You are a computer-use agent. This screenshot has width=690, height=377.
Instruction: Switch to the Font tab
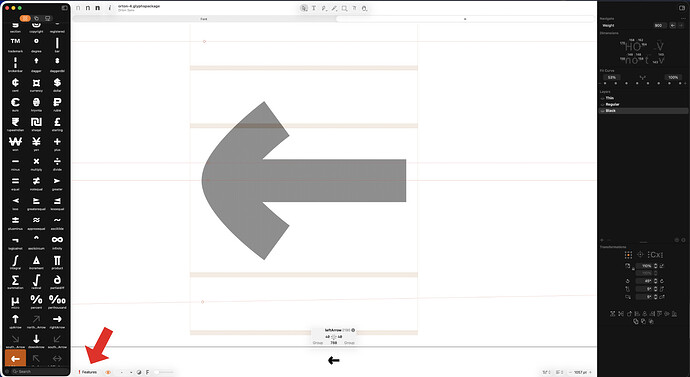(204, 19)
